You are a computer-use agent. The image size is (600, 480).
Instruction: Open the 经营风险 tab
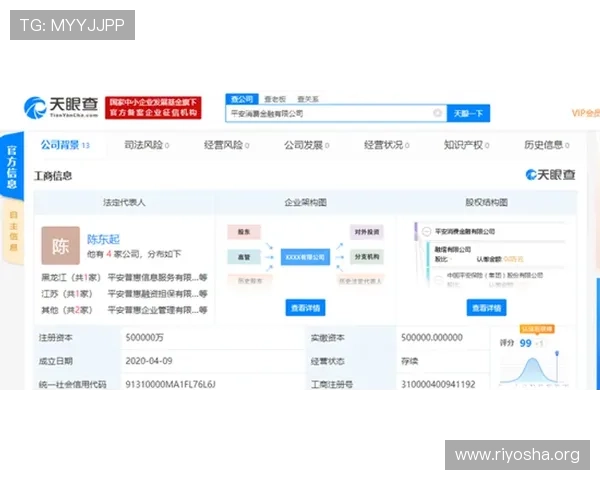point(227,145)
